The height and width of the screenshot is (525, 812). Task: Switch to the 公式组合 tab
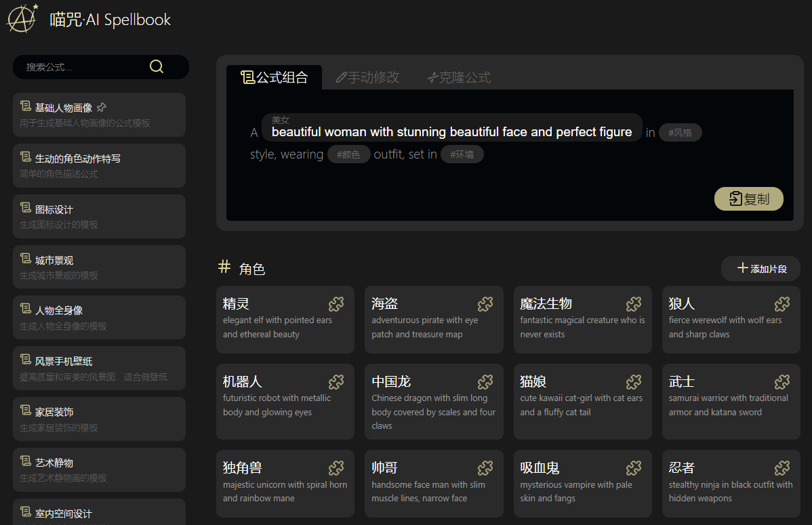pos(274,77)
